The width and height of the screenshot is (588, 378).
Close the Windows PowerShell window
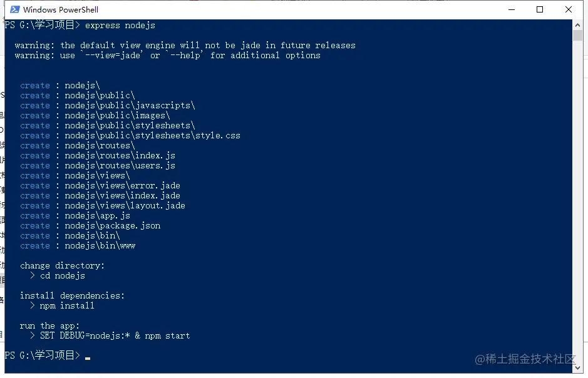569,9
